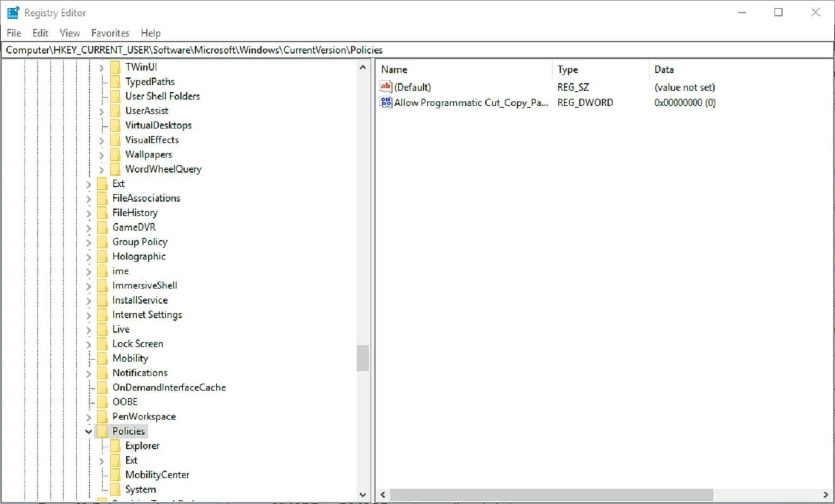Sort values by the Data column header
Viewport: 835px width, 504px height.
pyautogui.click(x=740, y=69)
